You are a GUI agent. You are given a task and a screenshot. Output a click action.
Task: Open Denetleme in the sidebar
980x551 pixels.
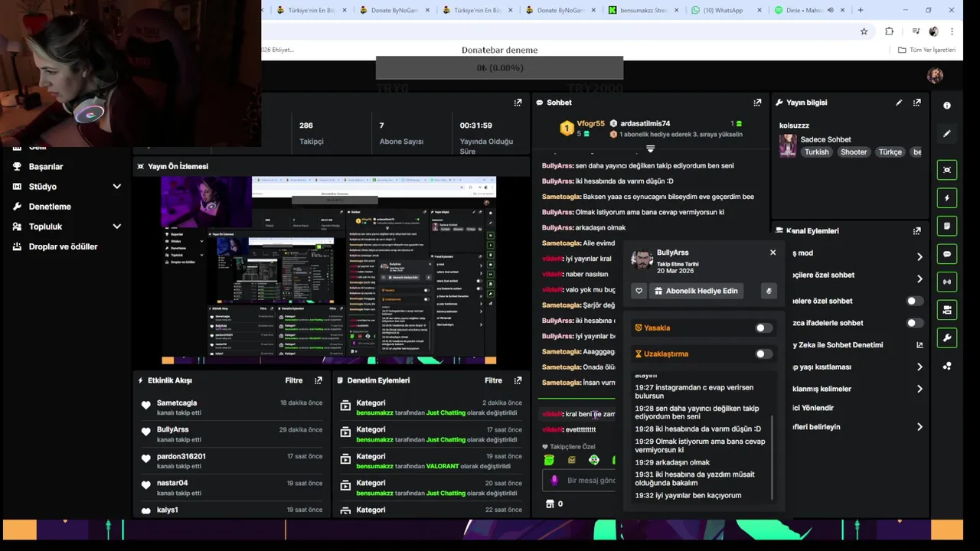(x=50, y=207)
